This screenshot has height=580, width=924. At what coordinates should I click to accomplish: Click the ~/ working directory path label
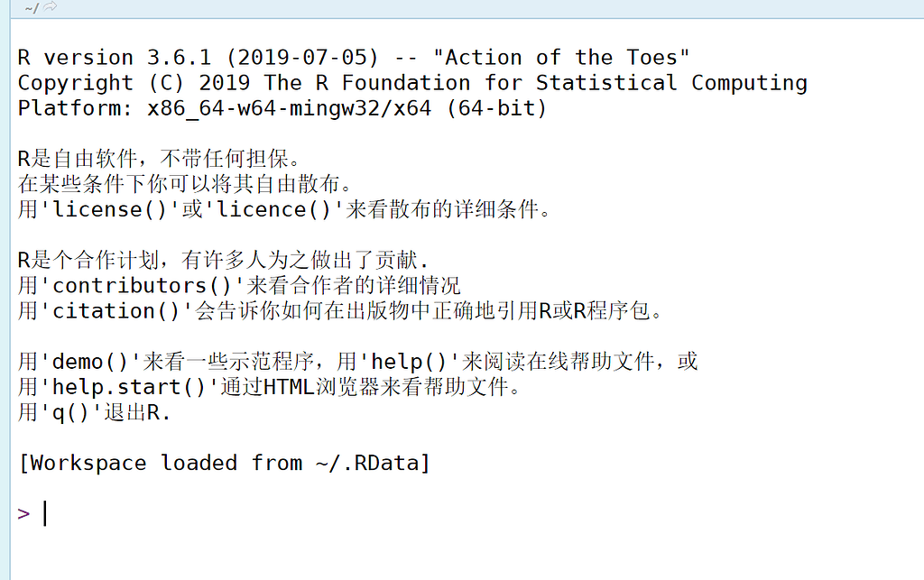point(32,7)
